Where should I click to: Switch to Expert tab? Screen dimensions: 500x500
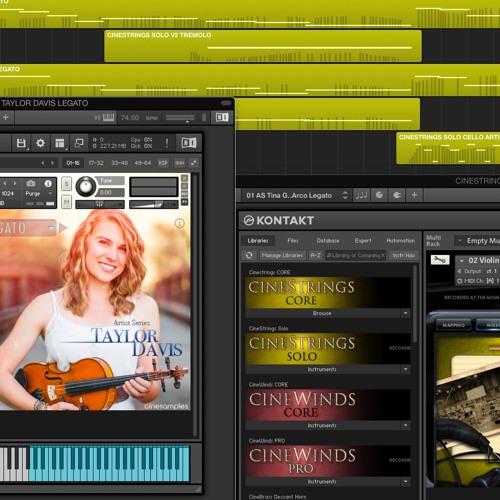[x=363, y=240]
